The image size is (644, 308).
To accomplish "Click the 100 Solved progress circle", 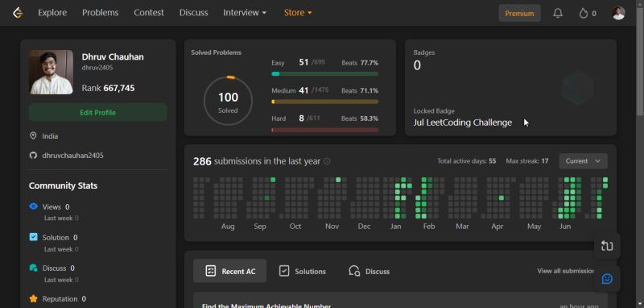I will [x=228, y=101].
